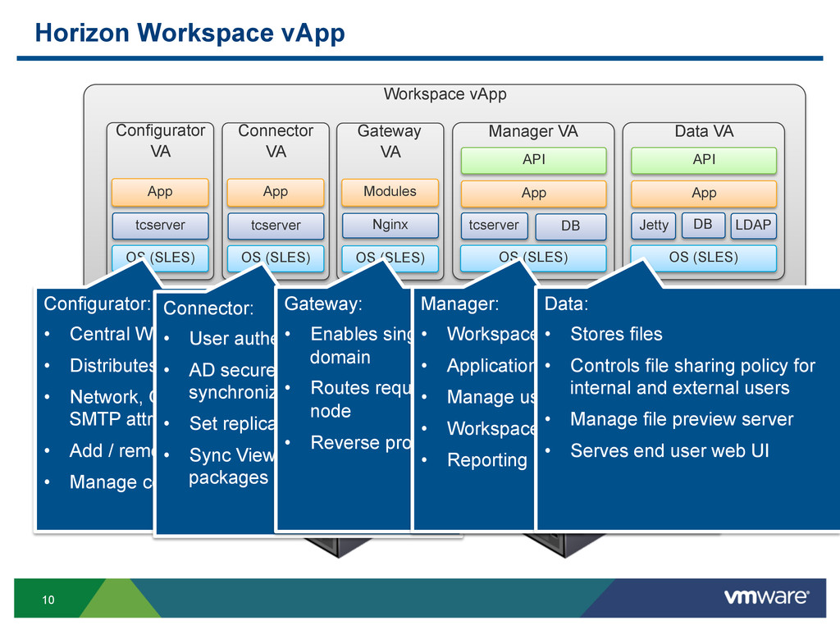840x630 pixels.
Task: Click the Application bullet under Manager
Action: (x=491, y=366)
